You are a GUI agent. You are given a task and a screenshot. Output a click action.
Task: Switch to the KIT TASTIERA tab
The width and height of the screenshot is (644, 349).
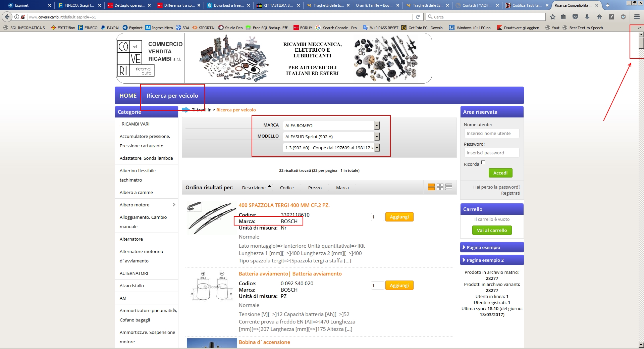pyautogui.click(x=278, y=5)
